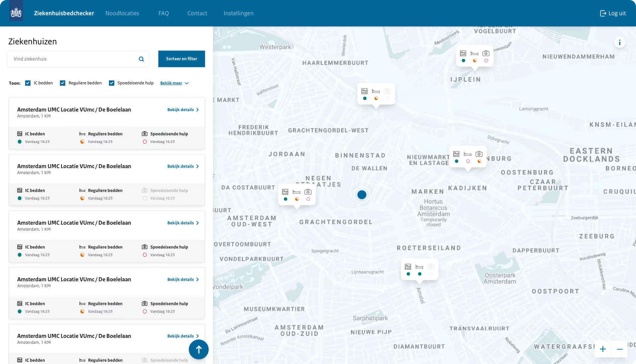Uncheck the Reguliere bedden checkbox
The height and width of the screenshot is (364, 636).
pyautogui.click(x=63, y=83)
